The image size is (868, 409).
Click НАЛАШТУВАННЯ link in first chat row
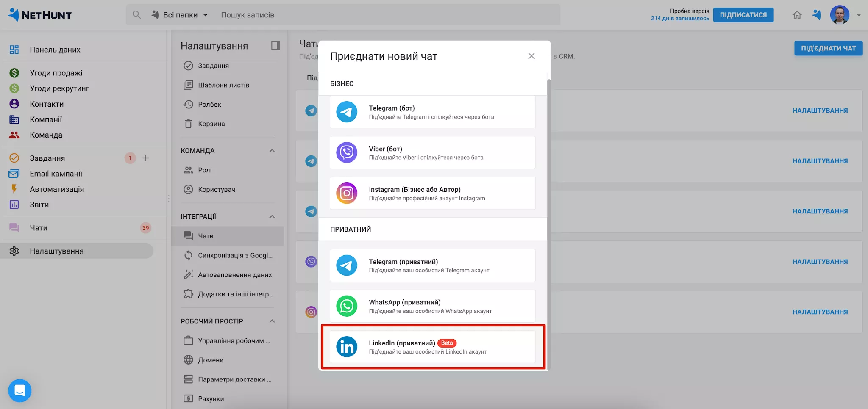tap(820, 111)
